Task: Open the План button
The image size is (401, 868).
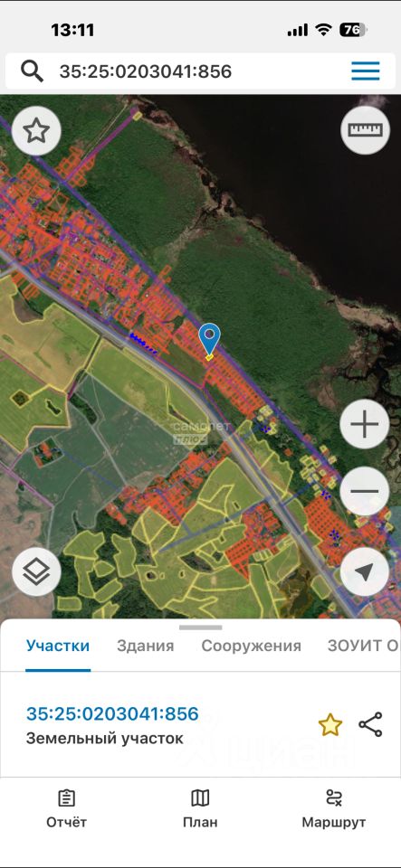Action: [x=200, y=809]
